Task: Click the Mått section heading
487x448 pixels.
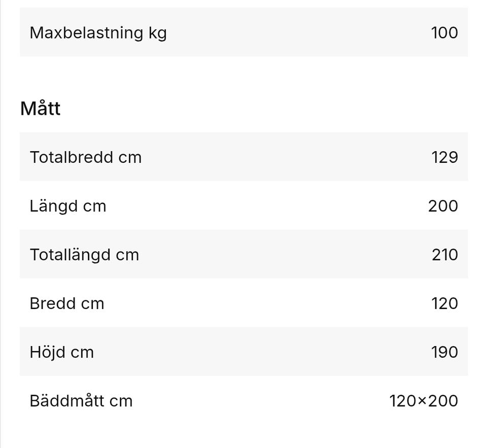Action: click(x=41, y=109)
